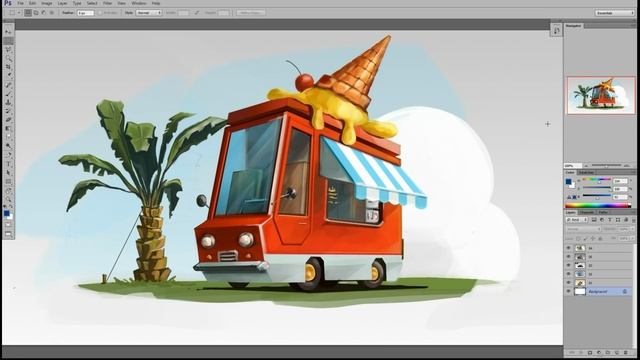Viewport: 640px width, 360px height.
Task: Open the Style dropdown in options bar
Action: point(149,13)
